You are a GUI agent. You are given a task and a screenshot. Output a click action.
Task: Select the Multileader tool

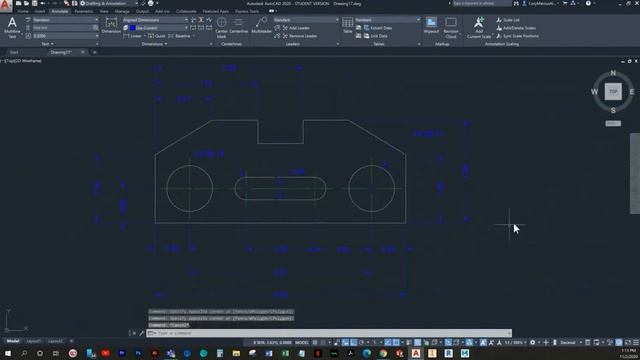(x=262, y=25)
